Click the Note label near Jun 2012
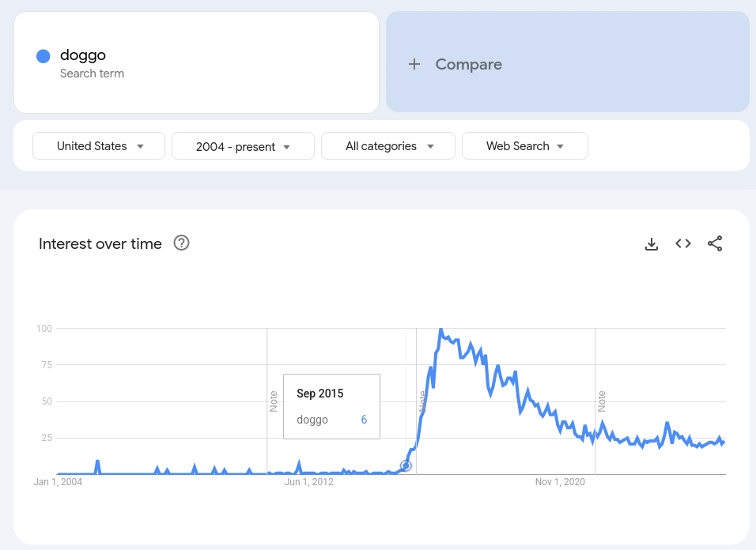This screenshot has width=756, height=550. click(274, 401)
